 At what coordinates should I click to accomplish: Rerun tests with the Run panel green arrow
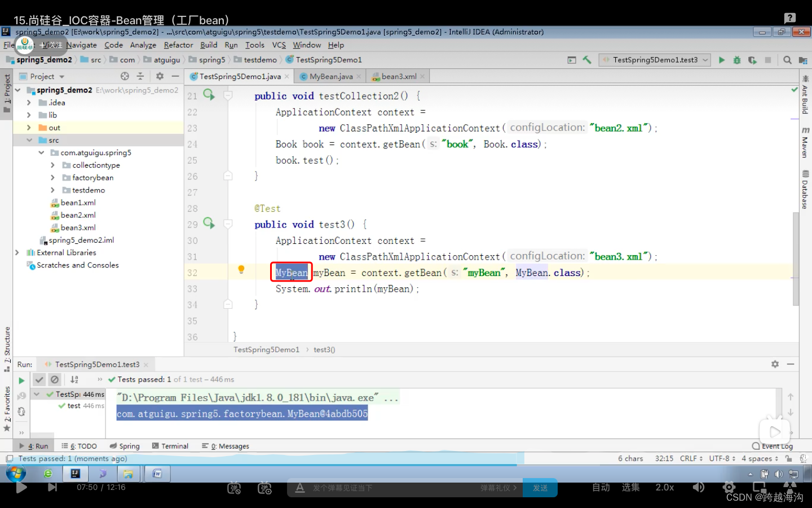coord(21,380)
